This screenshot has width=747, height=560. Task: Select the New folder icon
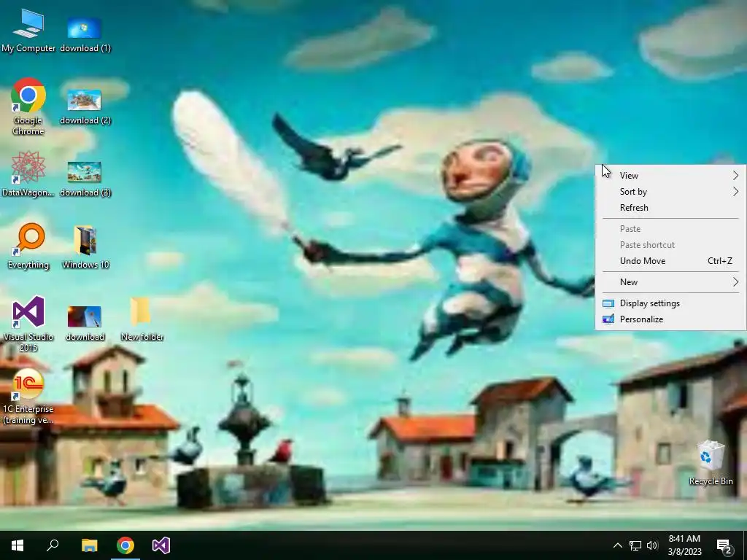coord(142,319)
